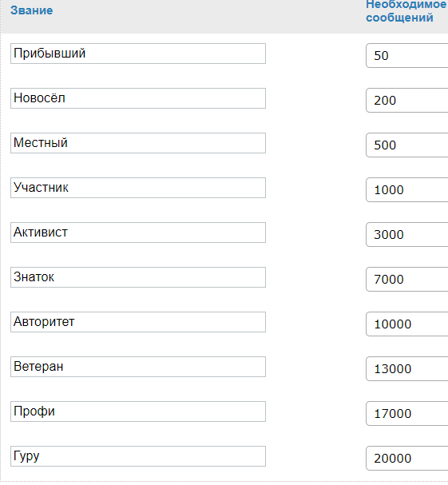Select the message count field showing 13000

407,368
